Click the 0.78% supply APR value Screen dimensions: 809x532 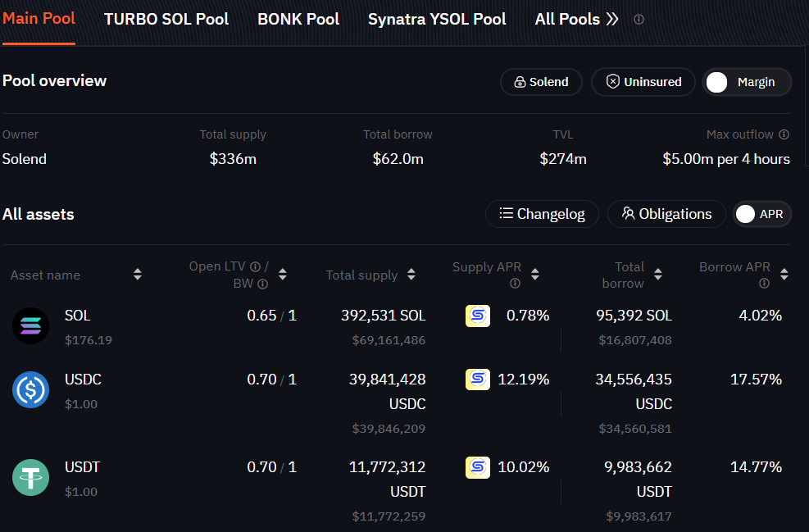coord(528,316)
